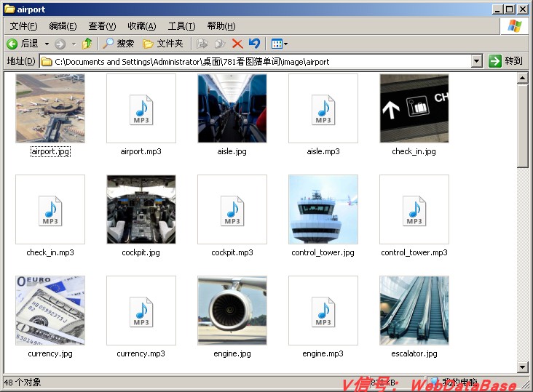Click the vertical scrollbar thumb
Image resolution: width=533 pixels, height=392 pixels.
(x=523, y=126)
